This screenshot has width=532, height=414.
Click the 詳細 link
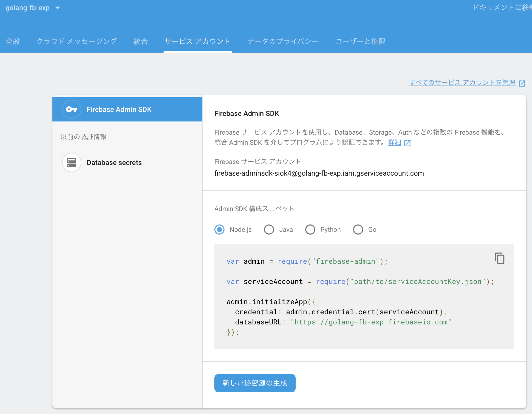[x=395, y=142]
